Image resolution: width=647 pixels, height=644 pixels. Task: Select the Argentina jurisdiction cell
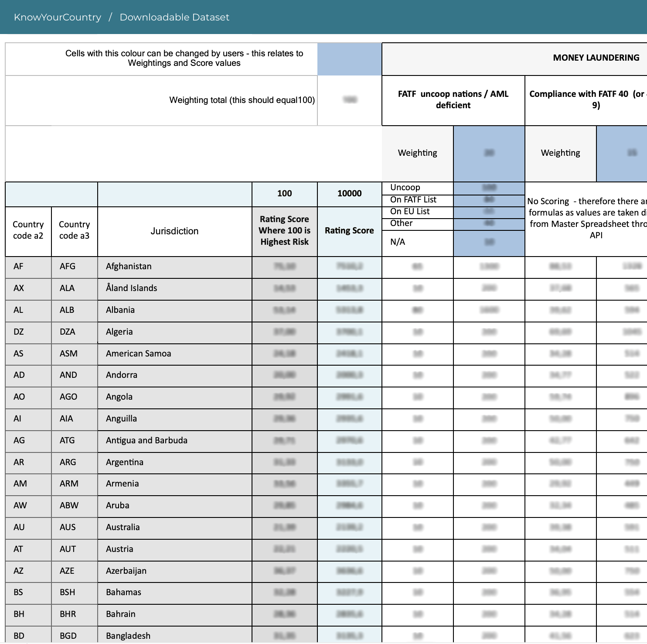tap(175, 463)
